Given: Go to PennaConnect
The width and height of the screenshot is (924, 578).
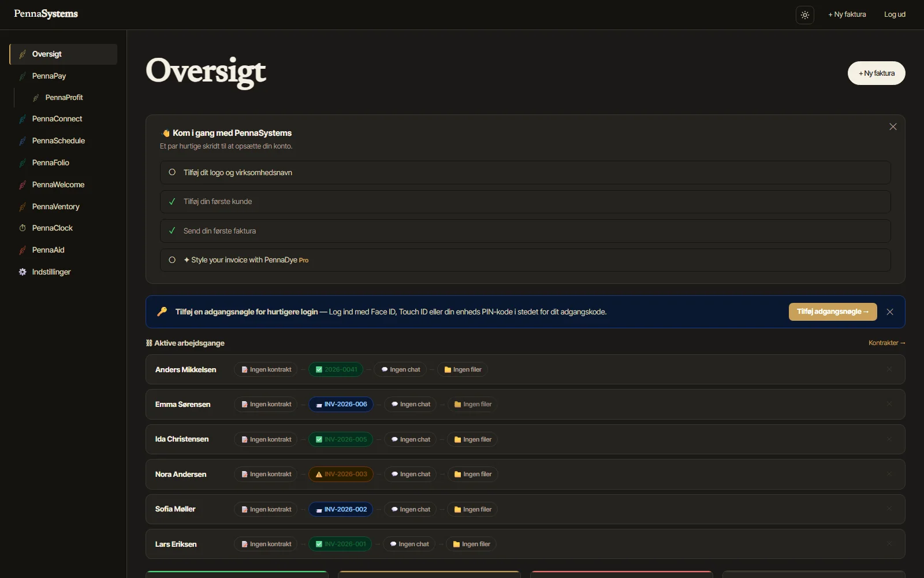Looking at the screenshot, I should pos(64,119).
